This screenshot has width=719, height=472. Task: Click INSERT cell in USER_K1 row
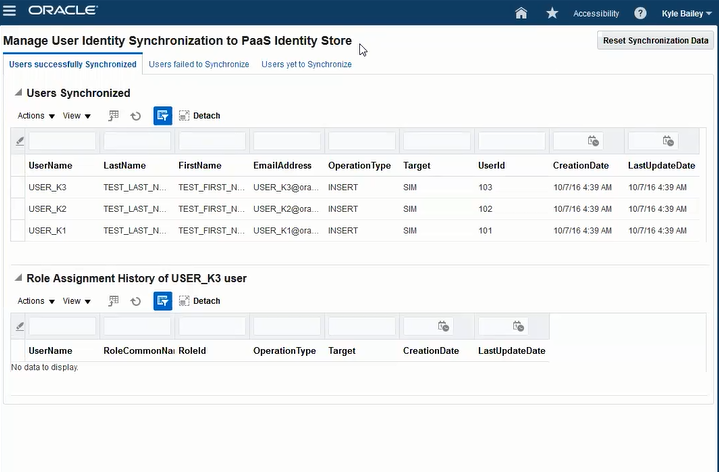[343, 230]
